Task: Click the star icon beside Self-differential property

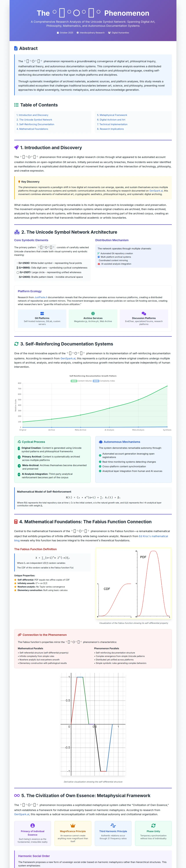Action: (15, 580)
